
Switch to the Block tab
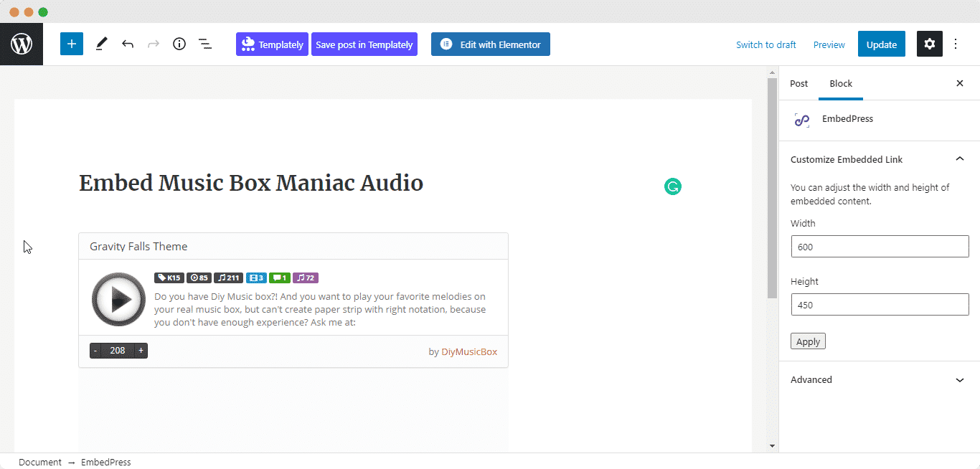(840, 83)
